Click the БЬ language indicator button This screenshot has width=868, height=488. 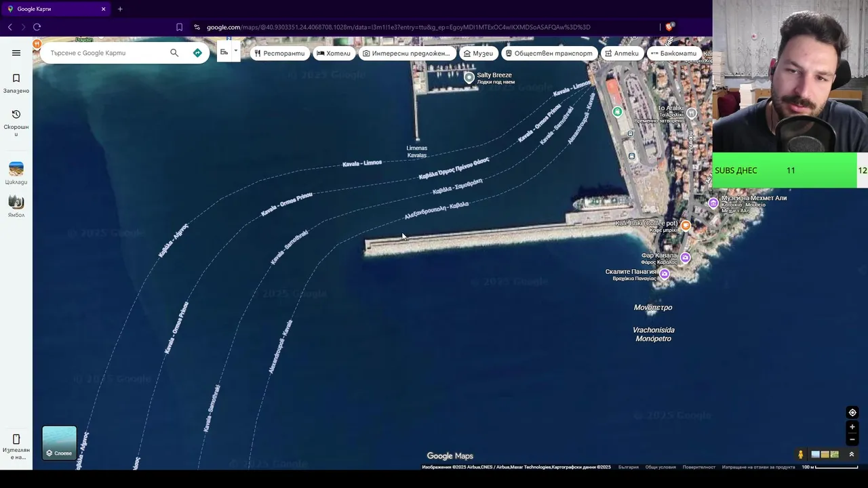pyautogui.click(x=224, y=52)
